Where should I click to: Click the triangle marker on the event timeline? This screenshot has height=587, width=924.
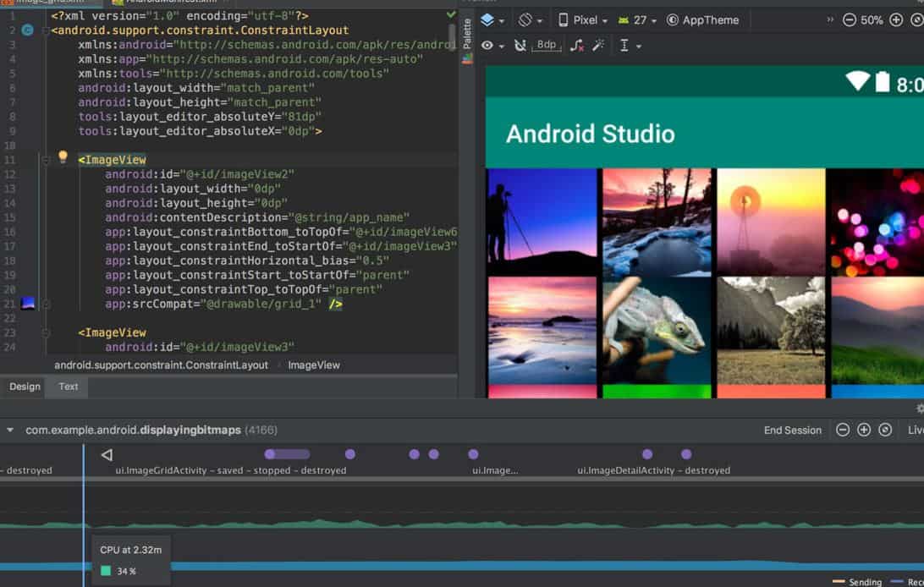[107, 454]
